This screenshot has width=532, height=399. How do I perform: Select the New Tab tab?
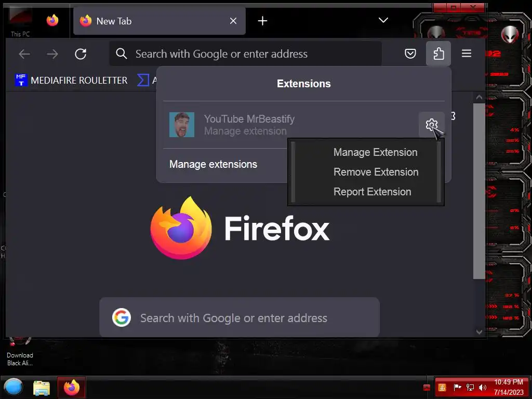point(159,21)
